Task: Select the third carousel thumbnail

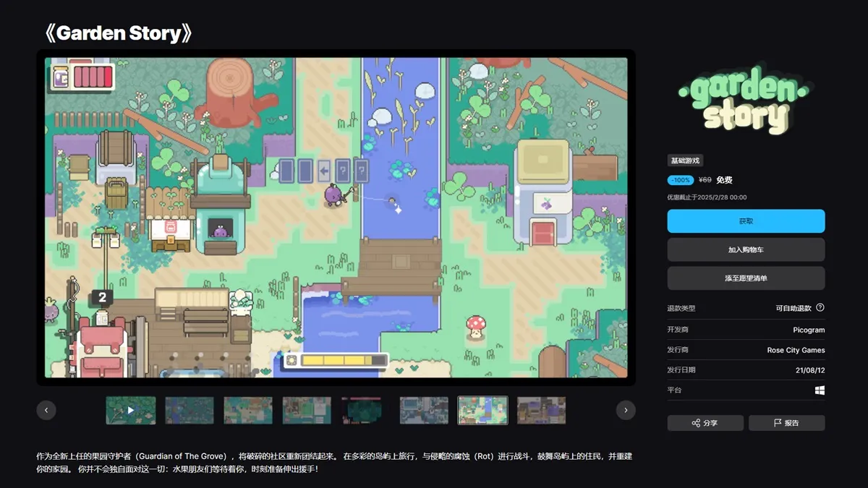Action: tap(248, 410)
